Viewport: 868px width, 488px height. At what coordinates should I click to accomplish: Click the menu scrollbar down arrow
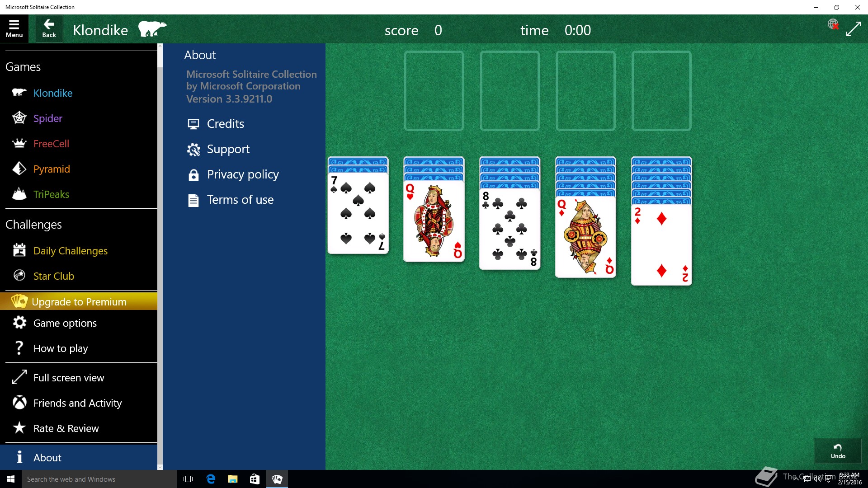(160, 467)
